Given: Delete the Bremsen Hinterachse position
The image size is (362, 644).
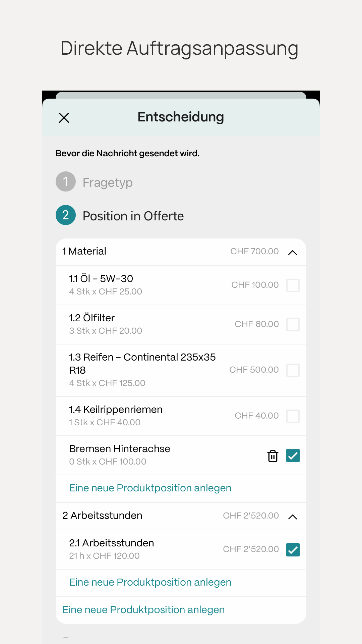Looking at the screenshot, I should (273, 456).
